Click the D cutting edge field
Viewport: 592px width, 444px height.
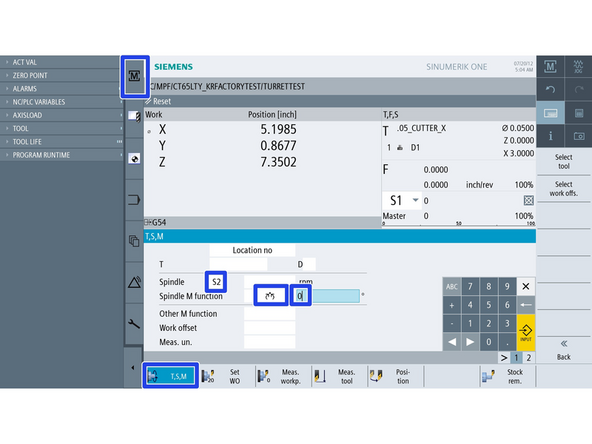309,264
